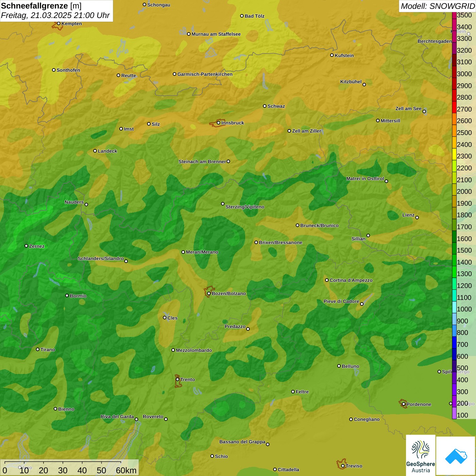Click the Treviso city marker
The width and height of the screenshot is (476, 476).
point(343,466)
